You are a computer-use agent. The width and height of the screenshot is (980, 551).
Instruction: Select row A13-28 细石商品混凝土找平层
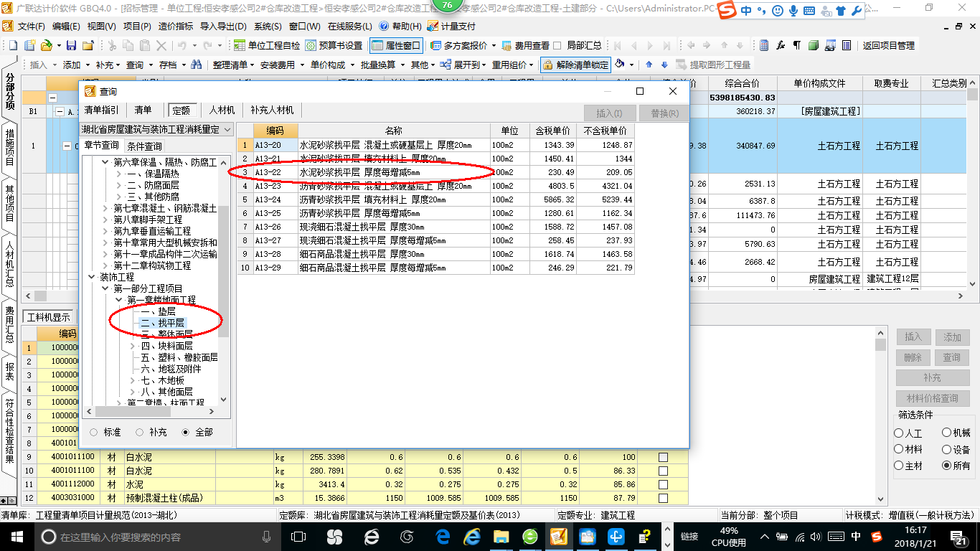(436, 254)
